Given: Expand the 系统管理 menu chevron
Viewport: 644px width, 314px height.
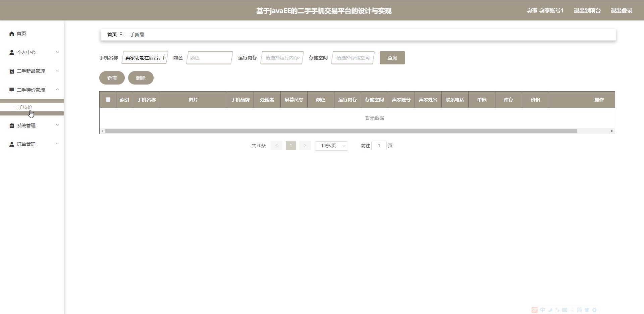Looking at the screenshot, I should [x=57, y=125].
